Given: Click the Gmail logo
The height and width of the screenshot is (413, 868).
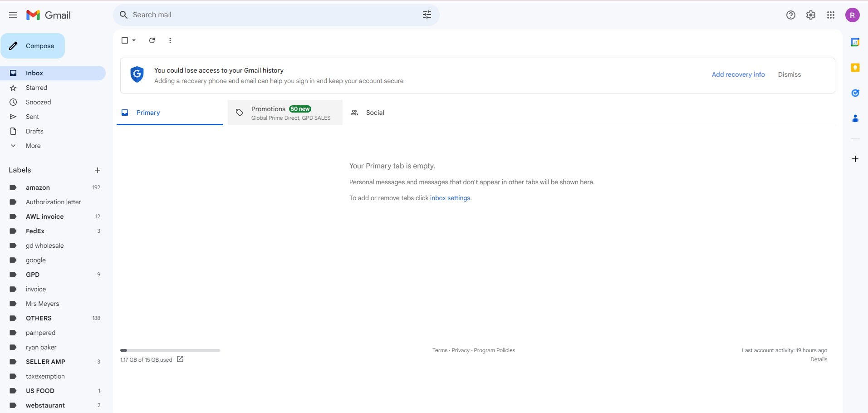Looking at the screenshot, I should [49, 15].
